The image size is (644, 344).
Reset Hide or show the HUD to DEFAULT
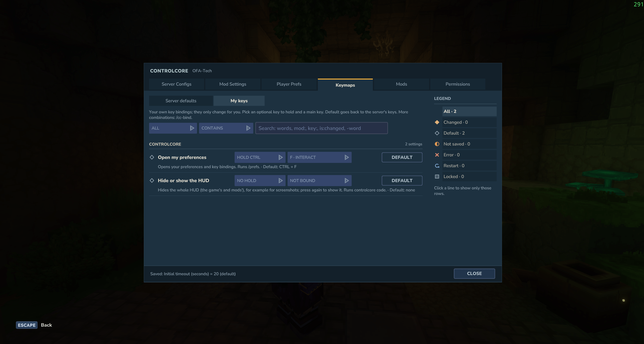(402, 181)
